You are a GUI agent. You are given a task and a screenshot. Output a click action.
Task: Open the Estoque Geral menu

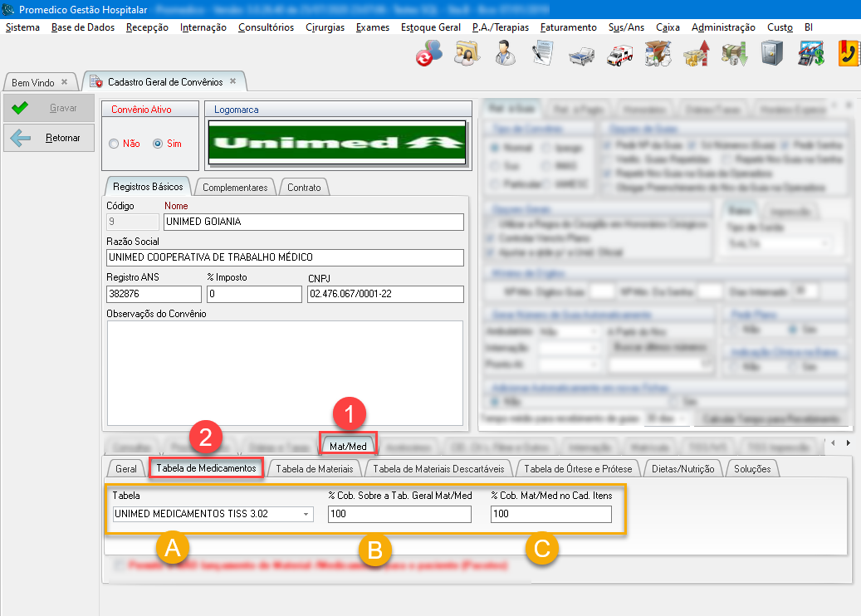pos(430,27)
